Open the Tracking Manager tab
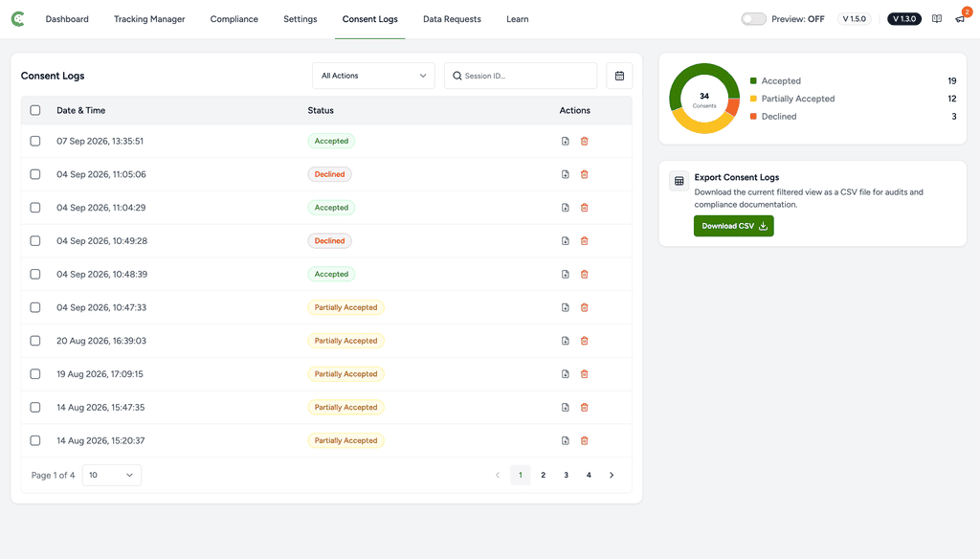 click(x=149, y=19)
